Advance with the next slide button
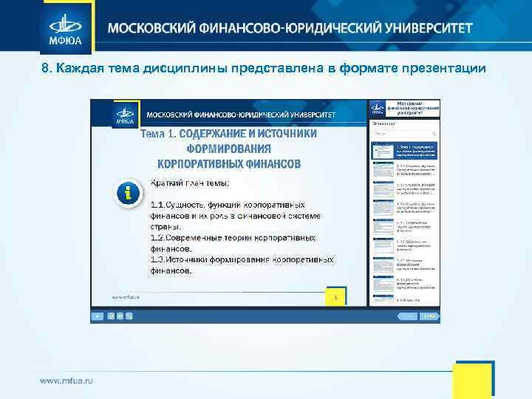The image size is (532, 399). (x=429, y=316)
